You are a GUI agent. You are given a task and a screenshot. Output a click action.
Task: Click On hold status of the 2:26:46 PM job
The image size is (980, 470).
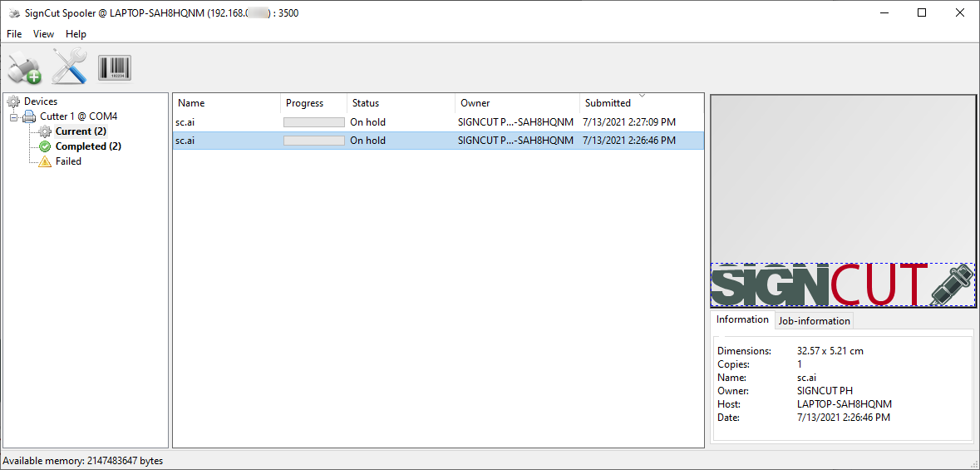point(367,141)
